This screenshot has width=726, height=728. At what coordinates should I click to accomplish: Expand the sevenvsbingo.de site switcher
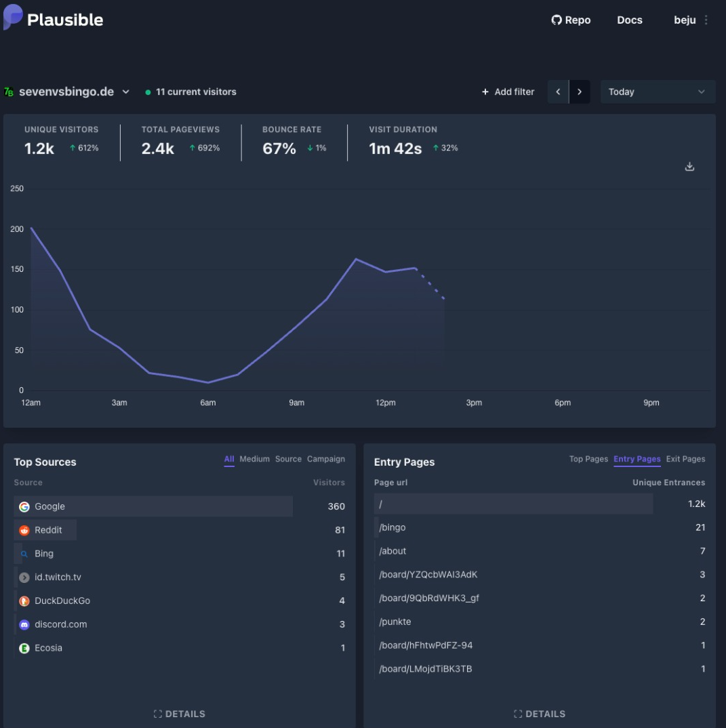(125, 92)
